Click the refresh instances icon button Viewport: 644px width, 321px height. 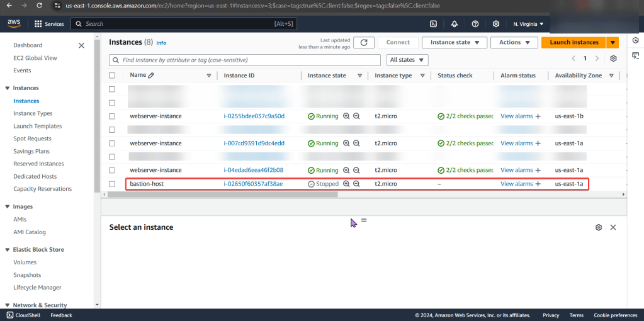364,42
